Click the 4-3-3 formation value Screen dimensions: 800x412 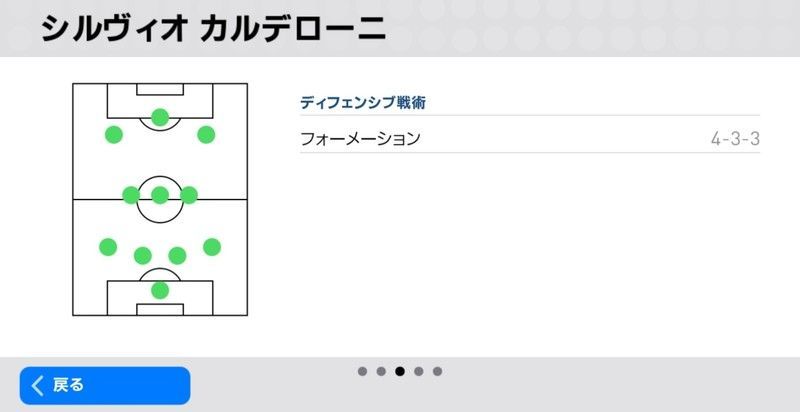click(735, 139)
